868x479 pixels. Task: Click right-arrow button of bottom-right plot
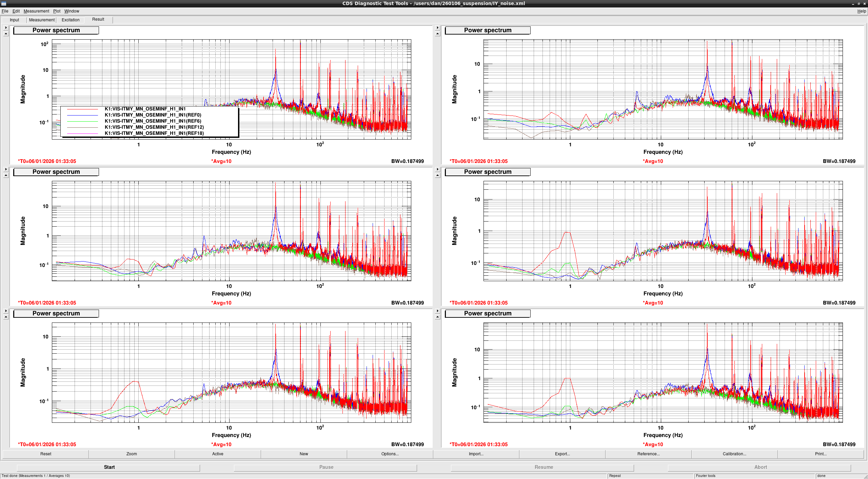pyautogui.click(x=437, y=311)
